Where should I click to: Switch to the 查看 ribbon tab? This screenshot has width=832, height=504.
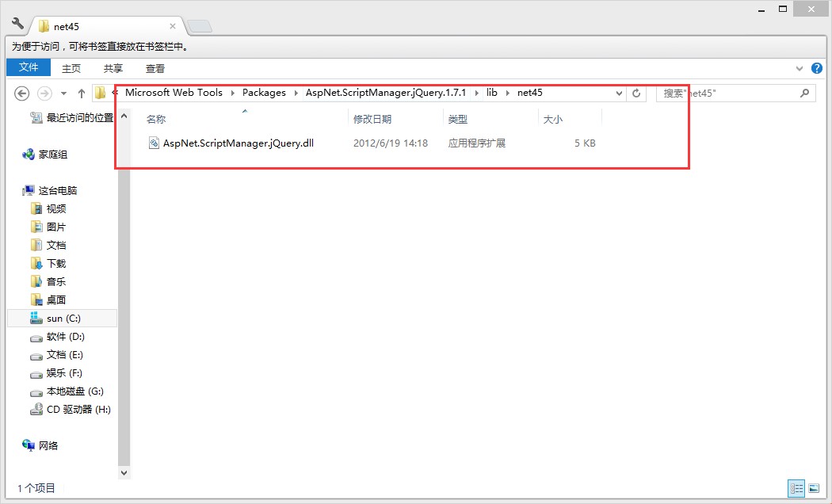[155, 68]
